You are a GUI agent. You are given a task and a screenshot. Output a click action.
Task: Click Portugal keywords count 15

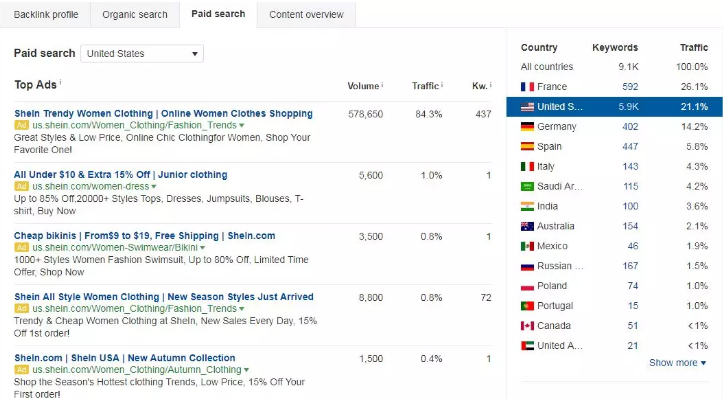point(633,306)
